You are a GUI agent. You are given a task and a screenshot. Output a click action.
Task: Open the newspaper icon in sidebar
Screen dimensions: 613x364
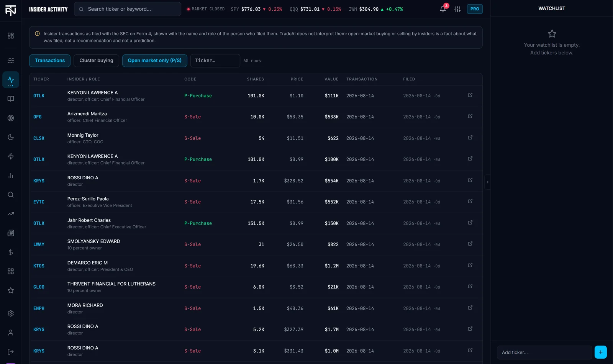coord(11,233)
